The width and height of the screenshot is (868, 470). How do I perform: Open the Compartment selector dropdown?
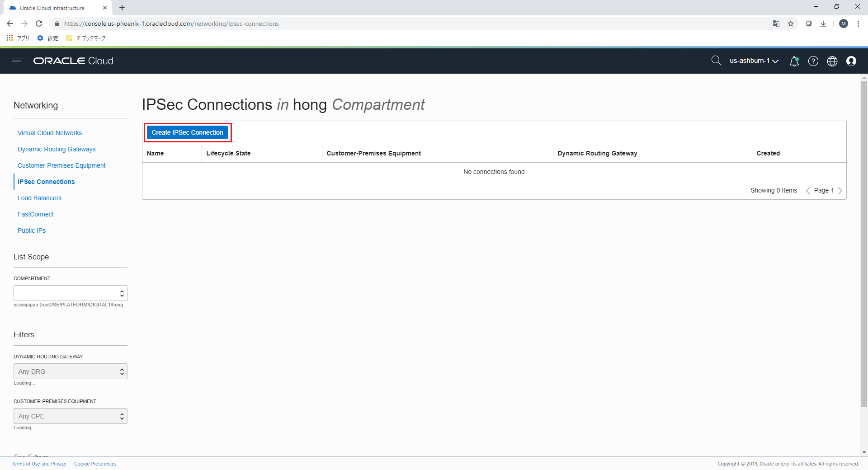pos(70,293)
